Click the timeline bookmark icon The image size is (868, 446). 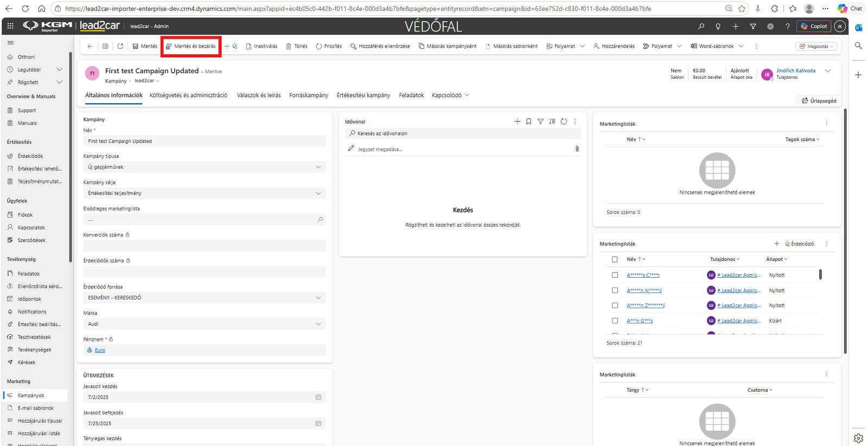pos(529,122)
